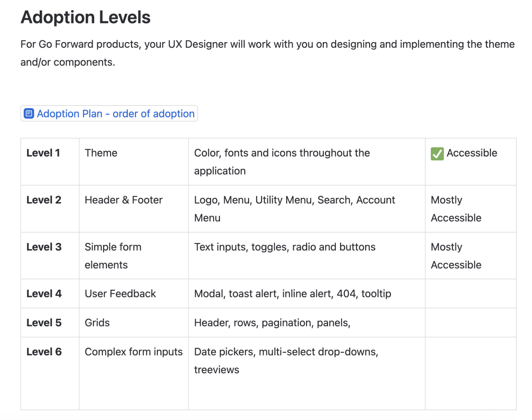
Task: Click the User Feedback cell
Action: (120, 294)
